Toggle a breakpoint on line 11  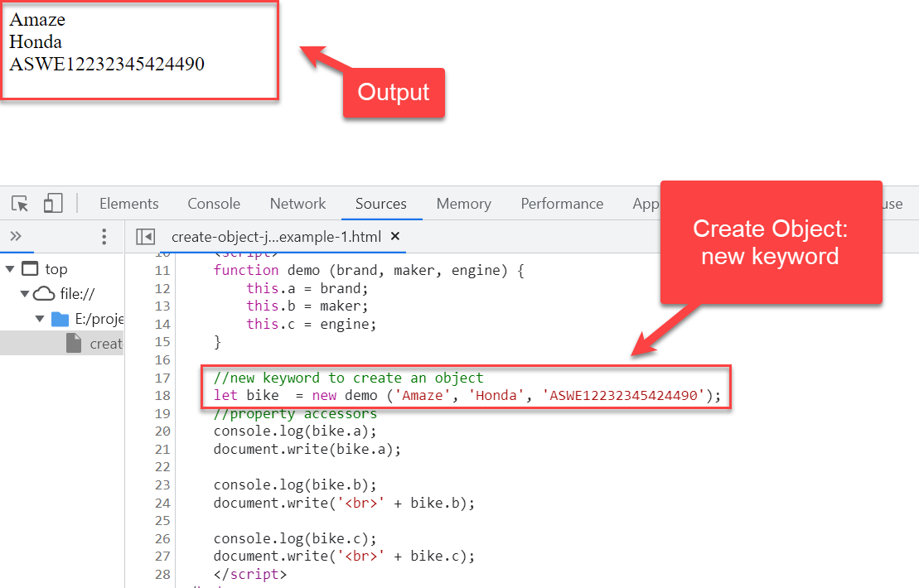click(x=162, y=270)
